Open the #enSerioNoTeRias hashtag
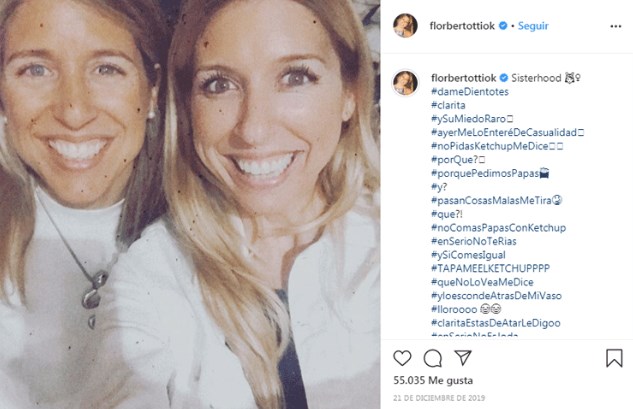The height and width of the screenshot is (409, 633). tap(478, 241)
